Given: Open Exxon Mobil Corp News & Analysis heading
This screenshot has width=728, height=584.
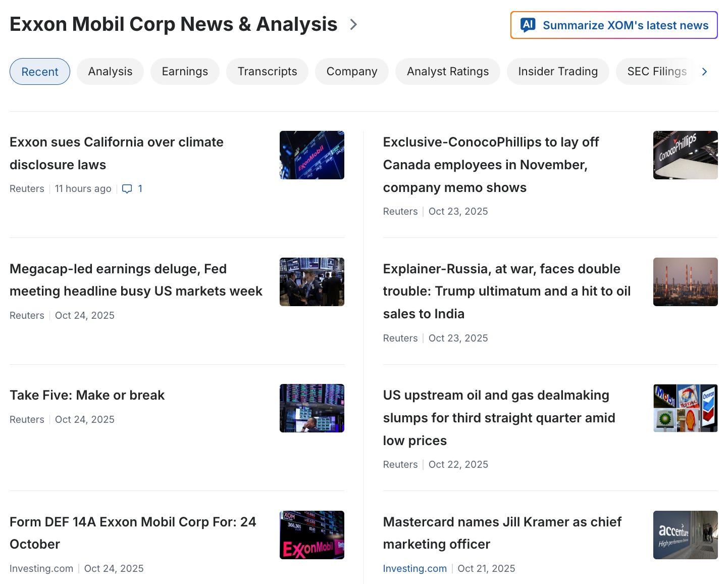Looking at the screenshot, I should pyautogui.click(x=173, y=24).
